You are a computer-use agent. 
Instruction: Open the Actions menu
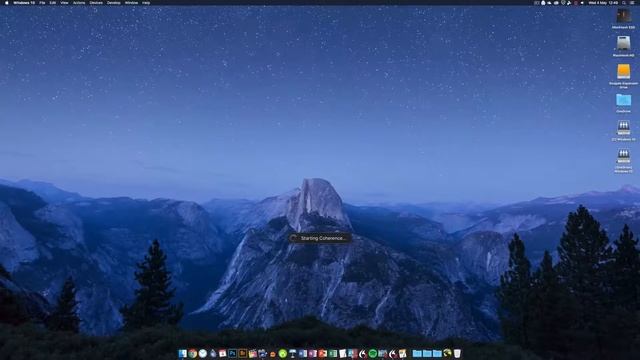tap(79, 3)
